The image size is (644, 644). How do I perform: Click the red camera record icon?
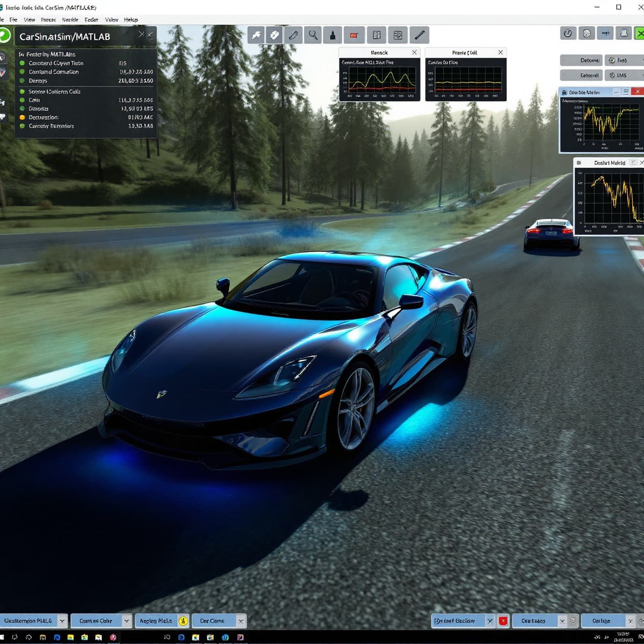[354, 35]
